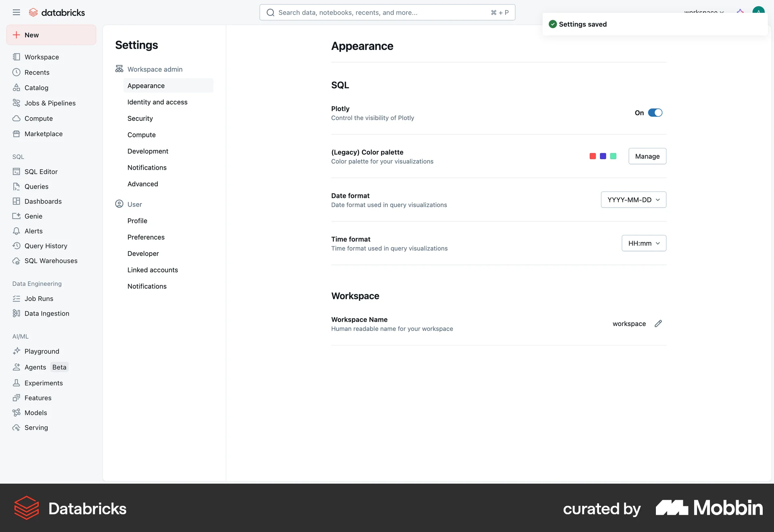Collapse the sidebar with the hamburger icon
The height and width of the screenshot is (532, 774).
point(17,12)
